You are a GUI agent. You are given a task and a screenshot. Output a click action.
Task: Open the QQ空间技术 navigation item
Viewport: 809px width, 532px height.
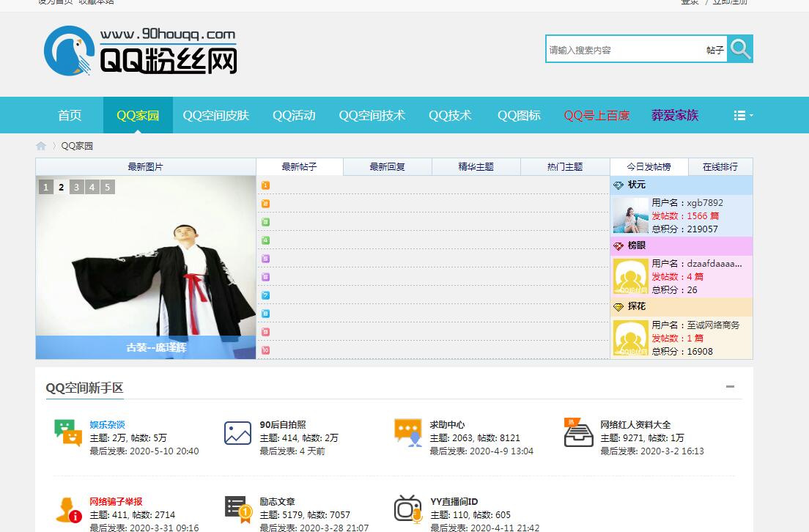point(372,115)
